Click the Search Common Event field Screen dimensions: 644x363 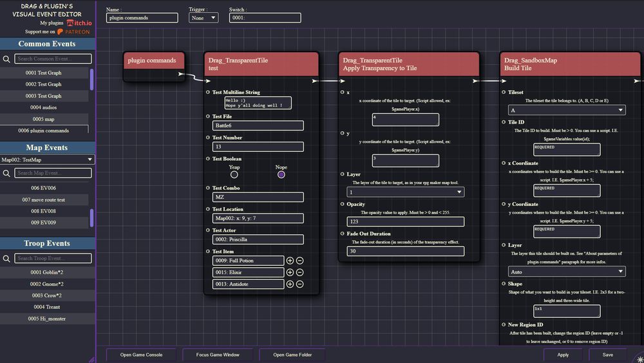pyautogui.click(x=53, y=59)
